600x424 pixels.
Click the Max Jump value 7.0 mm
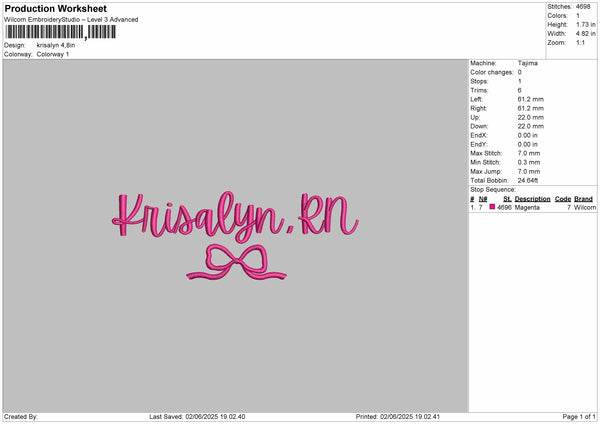[529, 171]
